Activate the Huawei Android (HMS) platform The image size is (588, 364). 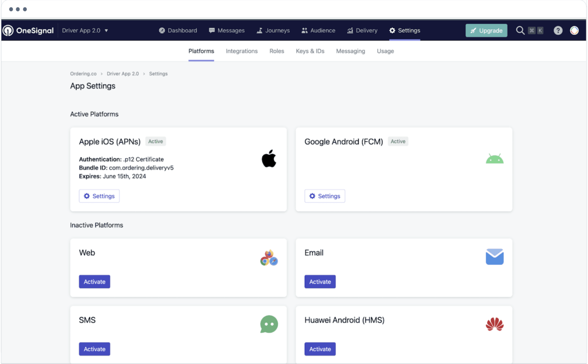[x=320, y=349]
